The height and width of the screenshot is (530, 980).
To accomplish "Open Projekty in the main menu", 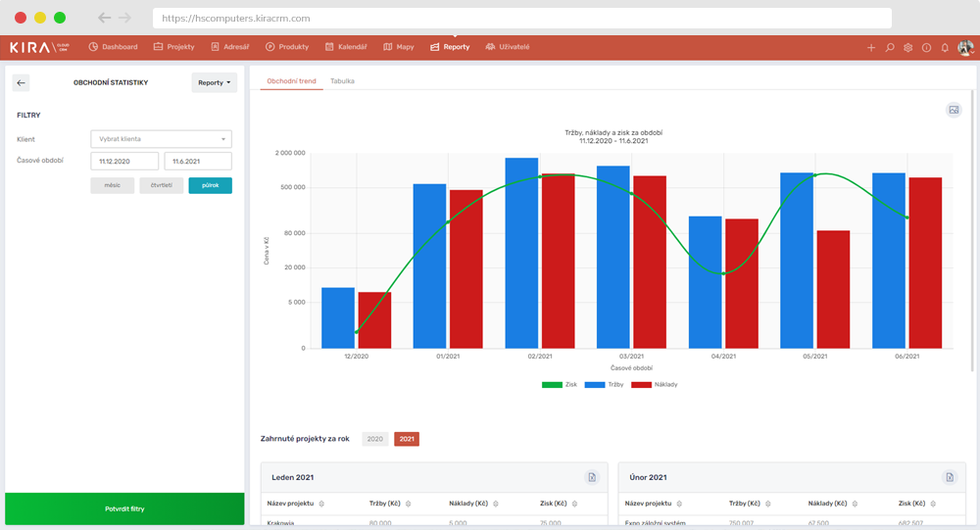I will pyautogui.click(x=174, y=47).
